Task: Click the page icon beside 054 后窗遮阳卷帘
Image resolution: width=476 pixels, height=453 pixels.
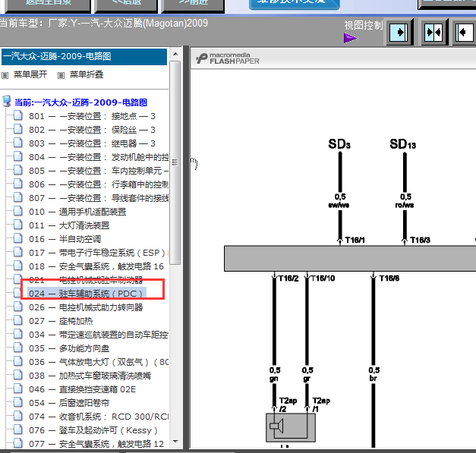Action: click(18, 402)
